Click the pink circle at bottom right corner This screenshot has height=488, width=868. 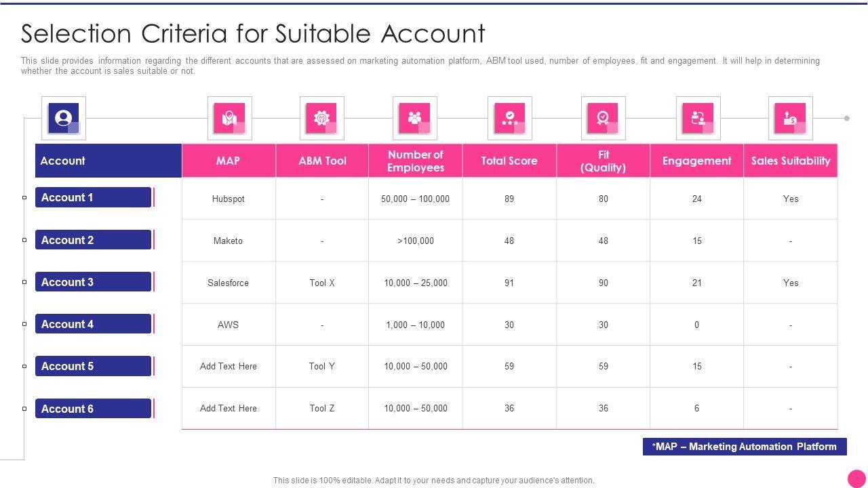pyautogui.click(x=856, y=477)
